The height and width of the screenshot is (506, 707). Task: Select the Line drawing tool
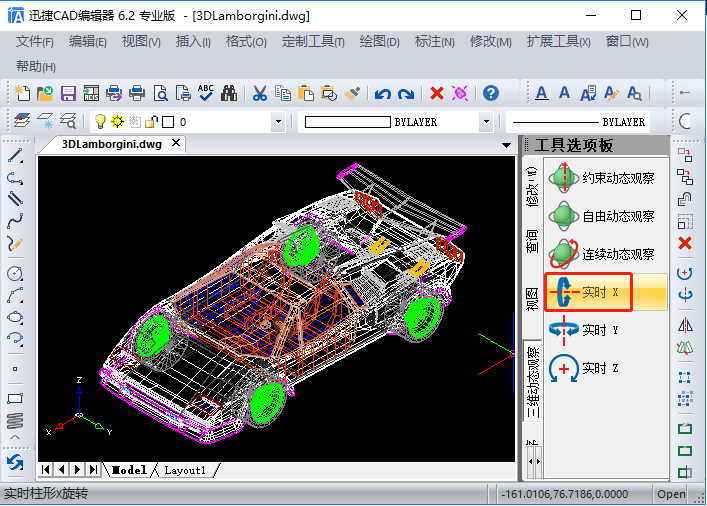(x=15, y=156)
